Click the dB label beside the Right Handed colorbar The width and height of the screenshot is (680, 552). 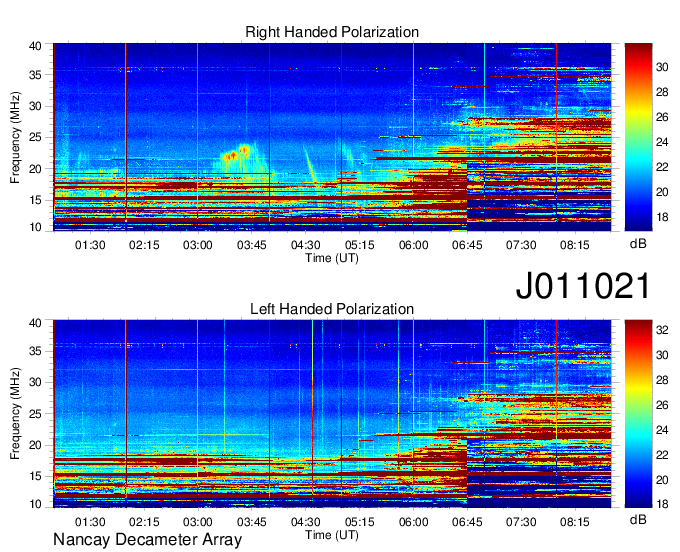638,244
